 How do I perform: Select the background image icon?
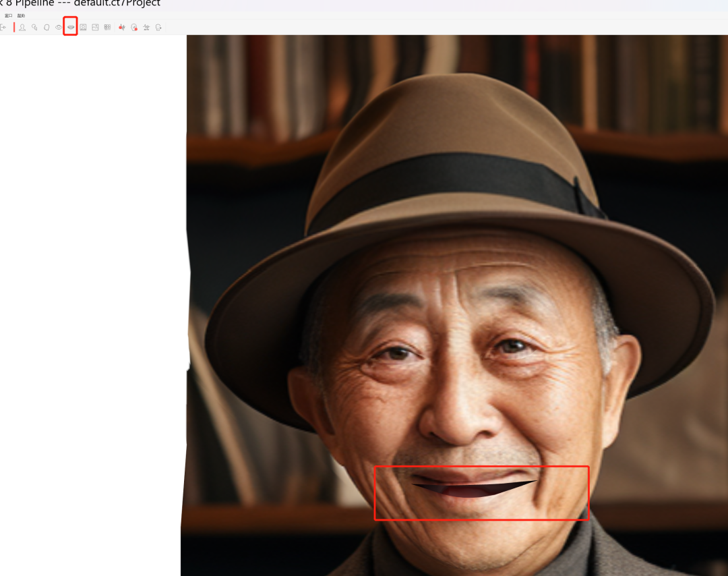coord(95,28)
